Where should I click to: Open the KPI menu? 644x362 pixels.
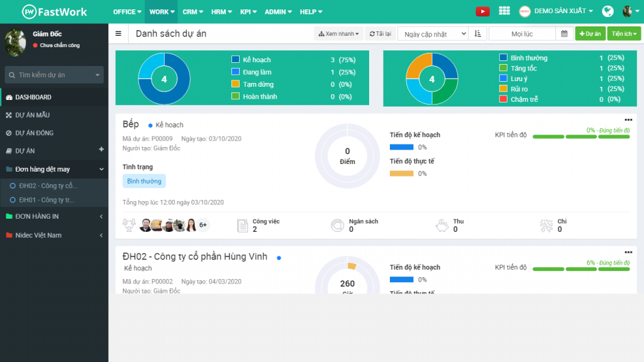248,12
